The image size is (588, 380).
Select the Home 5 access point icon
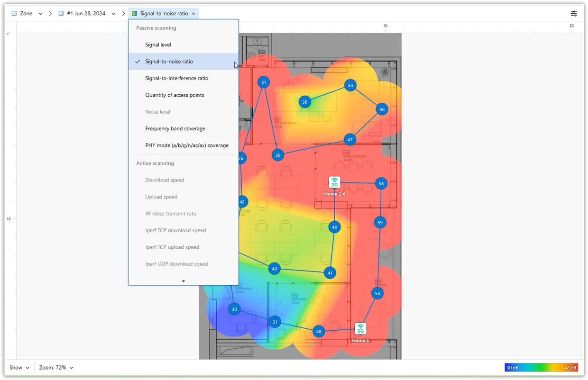tap(360, 328)
